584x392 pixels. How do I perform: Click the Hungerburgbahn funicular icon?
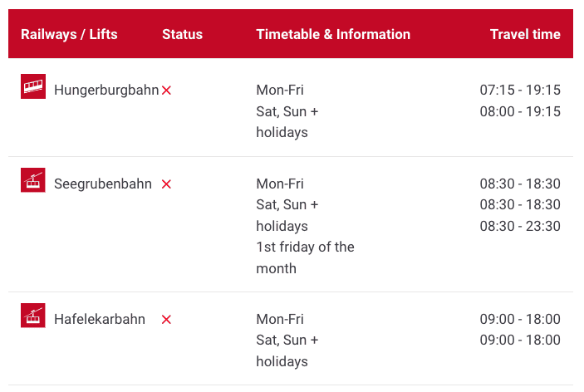coord(33,86)
